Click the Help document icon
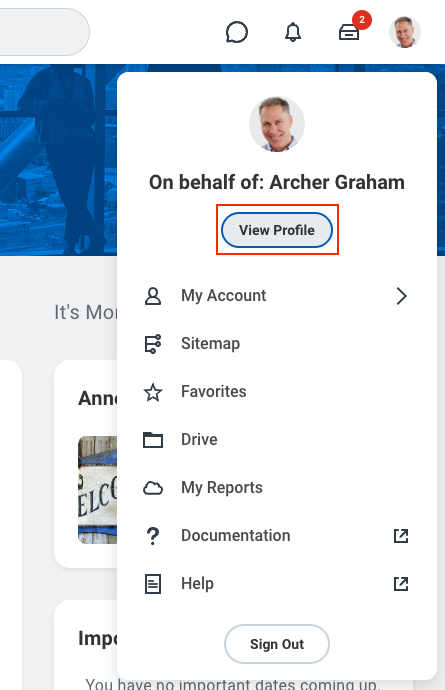This screenshot has width=445, height=690. [x=153, y=584]
